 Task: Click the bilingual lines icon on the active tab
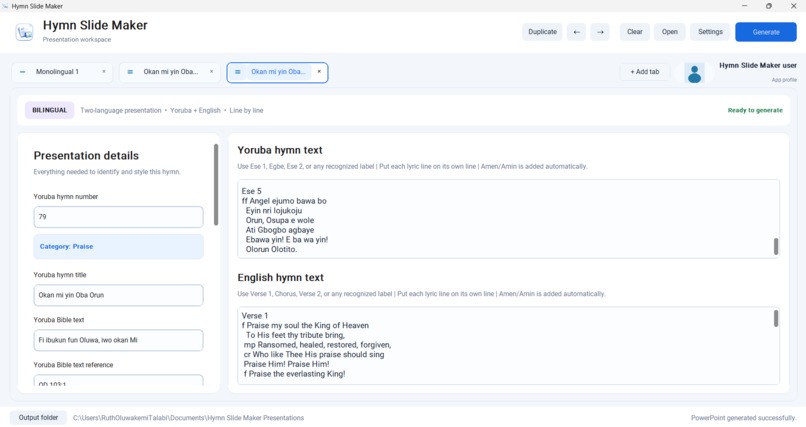237,72
